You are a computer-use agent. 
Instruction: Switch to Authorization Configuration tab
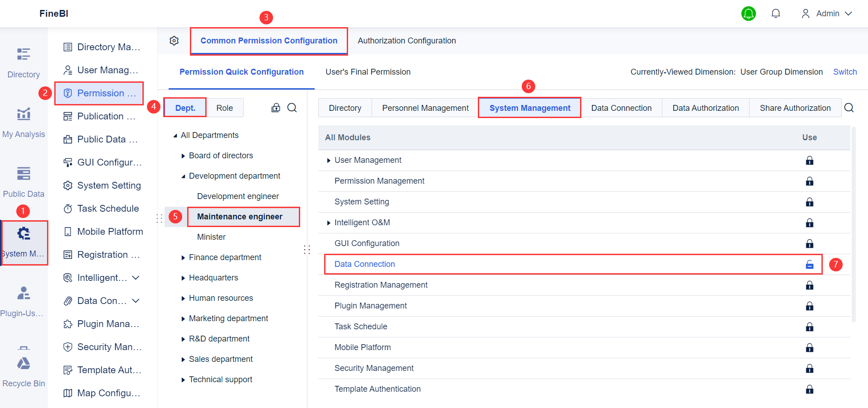tap(406, 41)
